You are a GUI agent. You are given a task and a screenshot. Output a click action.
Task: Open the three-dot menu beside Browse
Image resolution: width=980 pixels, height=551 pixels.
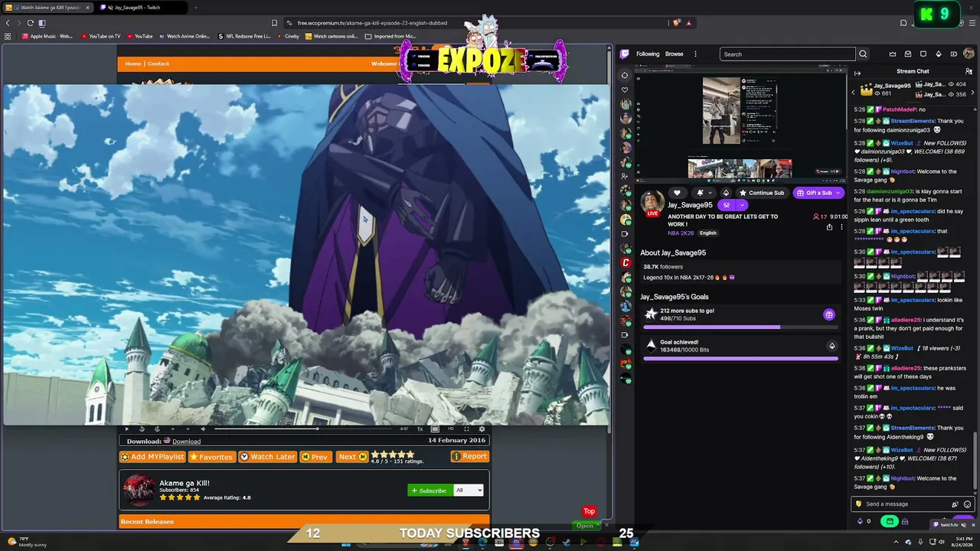coord(695,54)
